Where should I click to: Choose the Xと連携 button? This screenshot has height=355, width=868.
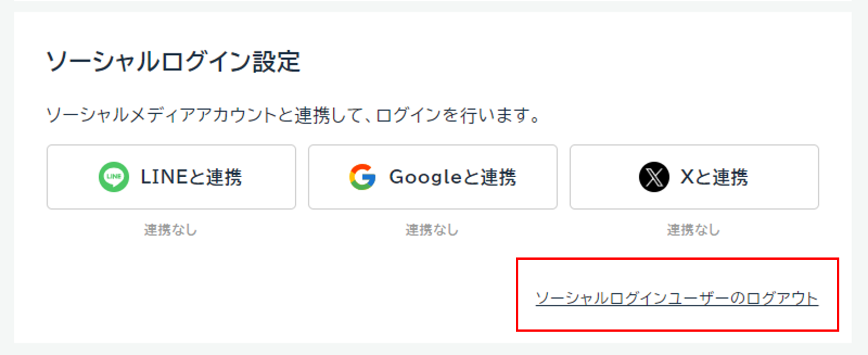pyautogui.click(x=694, y=177)
